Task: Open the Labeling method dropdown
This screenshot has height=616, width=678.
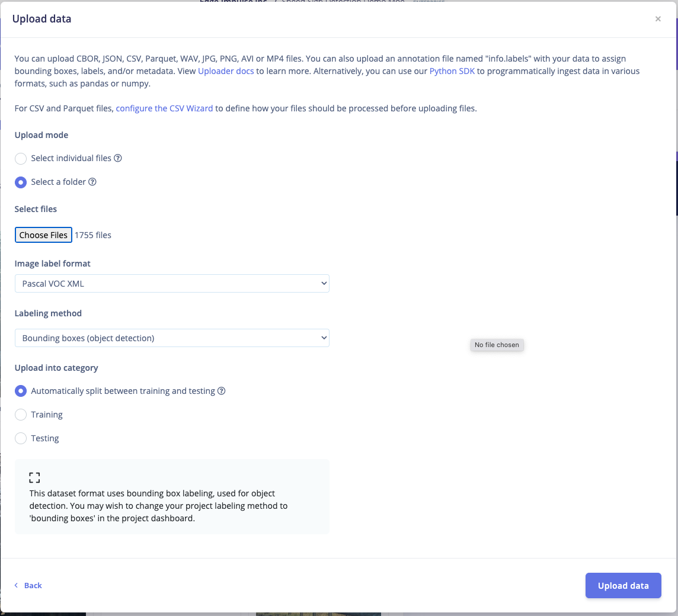Action: [172, 338]
